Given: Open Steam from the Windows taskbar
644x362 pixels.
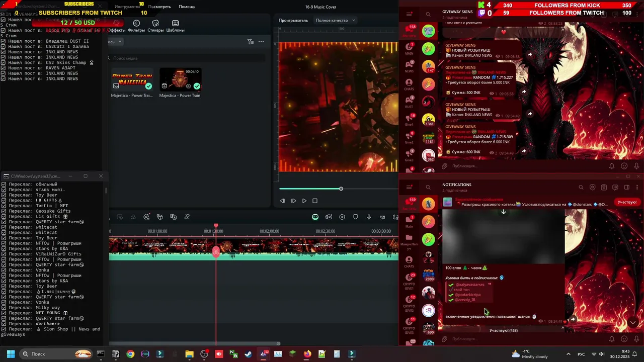Looking at the screenshot, I should 248,354.
